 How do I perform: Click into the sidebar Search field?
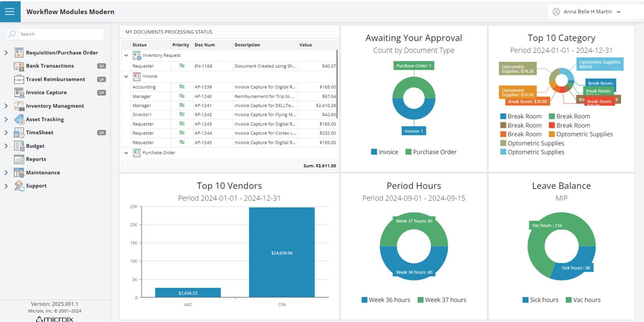click(61, 34)
